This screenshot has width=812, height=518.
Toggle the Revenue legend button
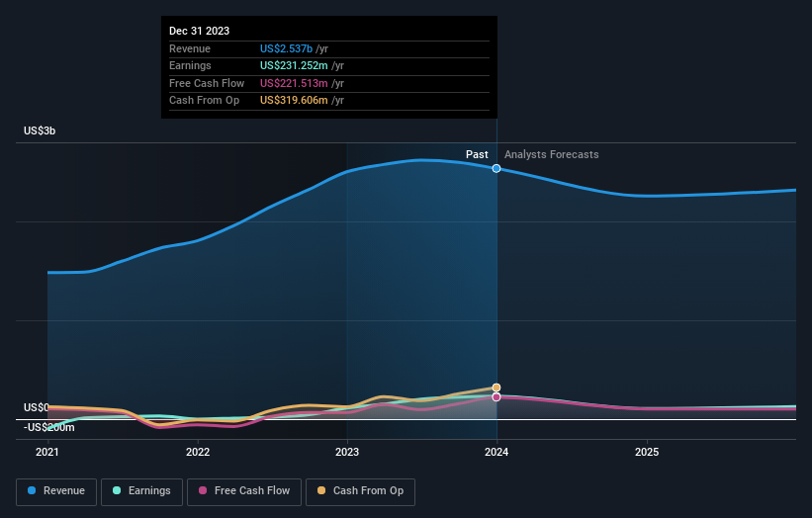[56, 491]
